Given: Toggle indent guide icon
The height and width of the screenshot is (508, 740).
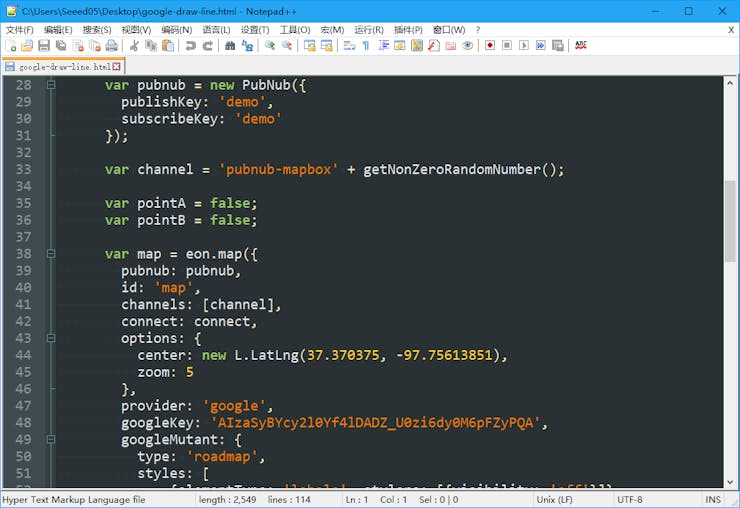Looking at the screenshot, I should tap(383, 45).
